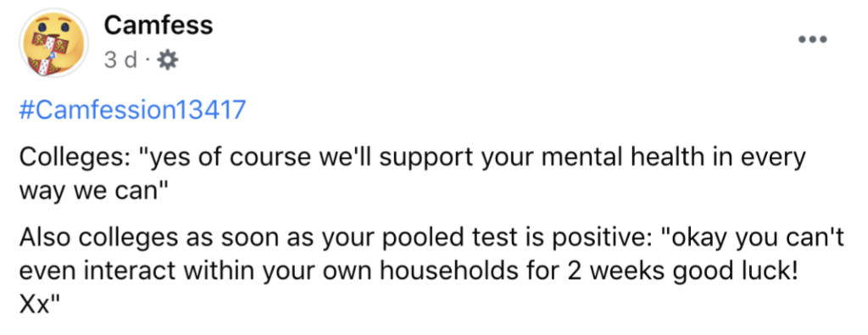Open the post's three-dot options menu
Viewport: 868px width, 335px height.
(813, 40)
